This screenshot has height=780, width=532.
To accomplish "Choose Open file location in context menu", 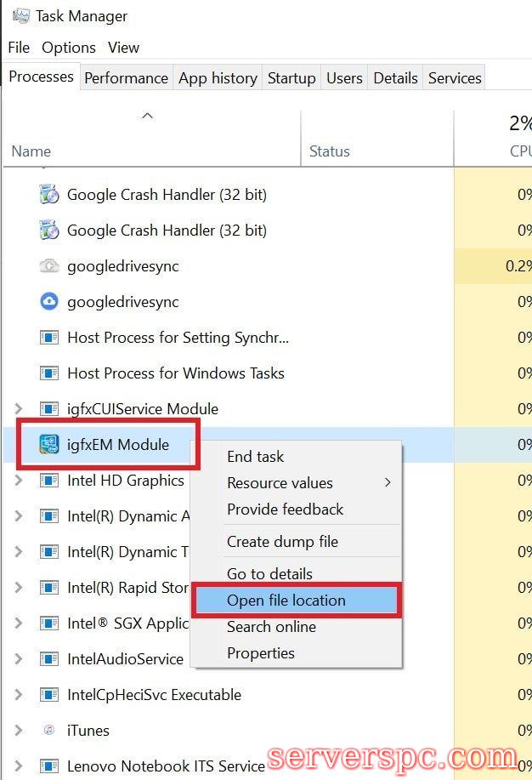I will pyautogui.click(x=286, y=601).
